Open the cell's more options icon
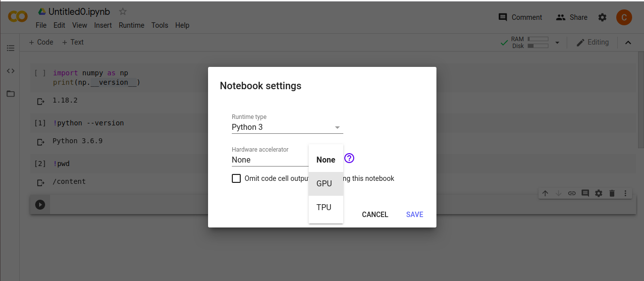Screen dimensions: 644x281 pyautogui.click(x=625, y=193)
